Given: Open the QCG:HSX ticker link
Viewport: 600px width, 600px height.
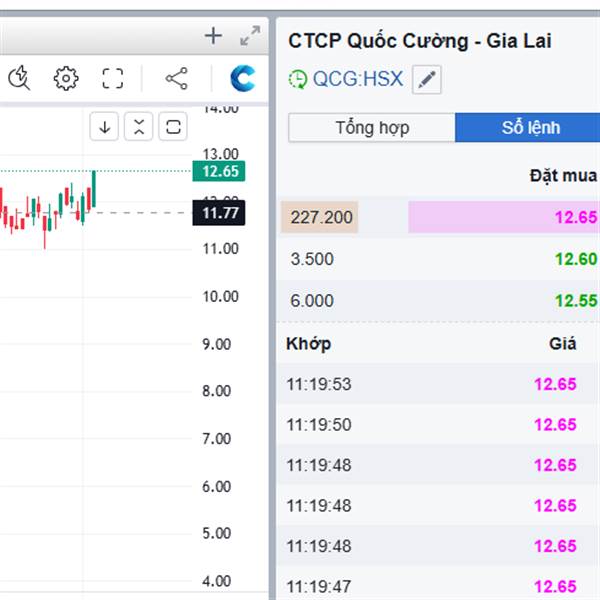Looking at the screenshot, I should [358, 79].
